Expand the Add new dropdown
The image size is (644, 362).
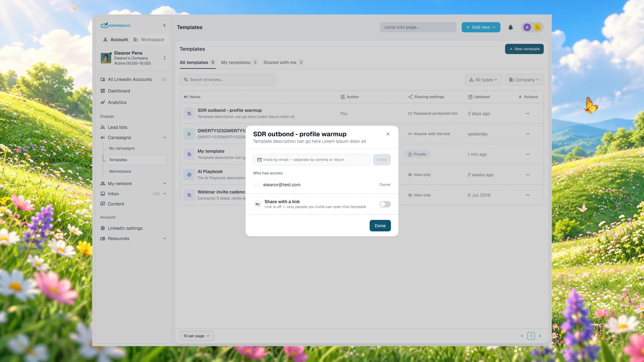point(481,27)
